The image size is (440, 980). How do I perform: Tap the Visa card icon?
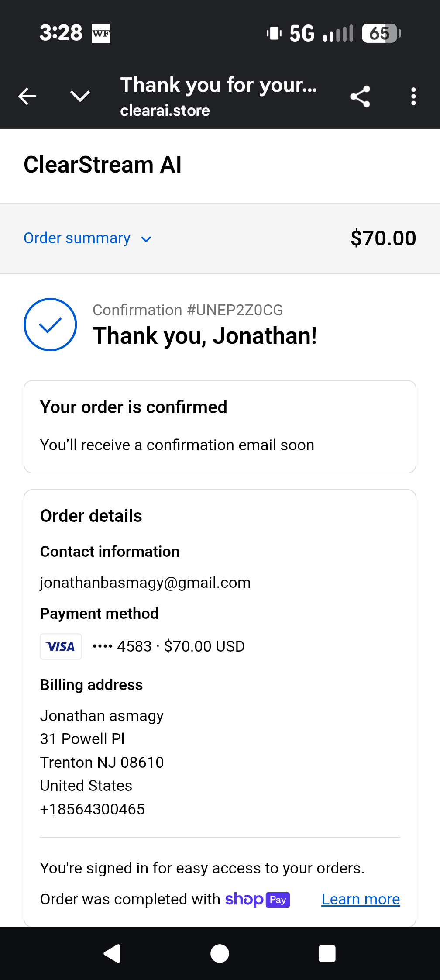point(61,646)
